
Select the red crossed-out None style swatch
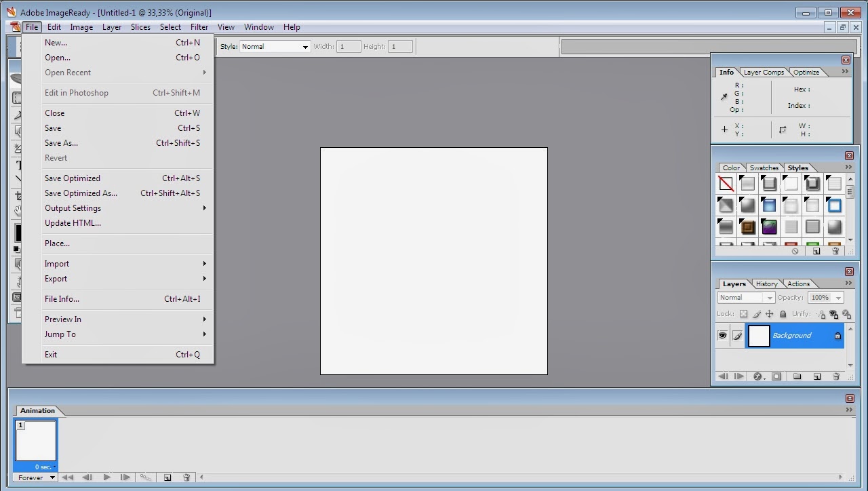[726, 183]
